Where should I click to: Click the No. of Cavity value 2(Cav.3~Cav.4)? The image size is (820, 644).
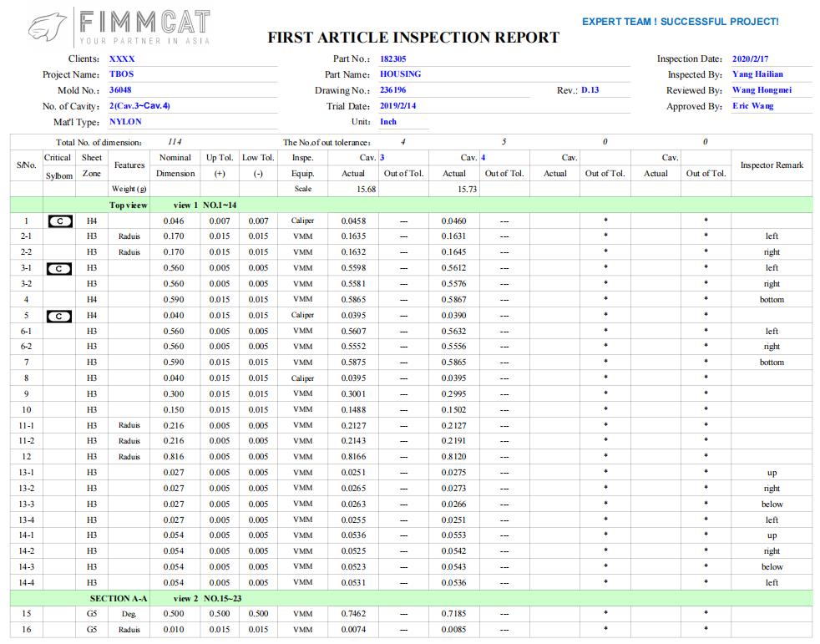[139, 106]
